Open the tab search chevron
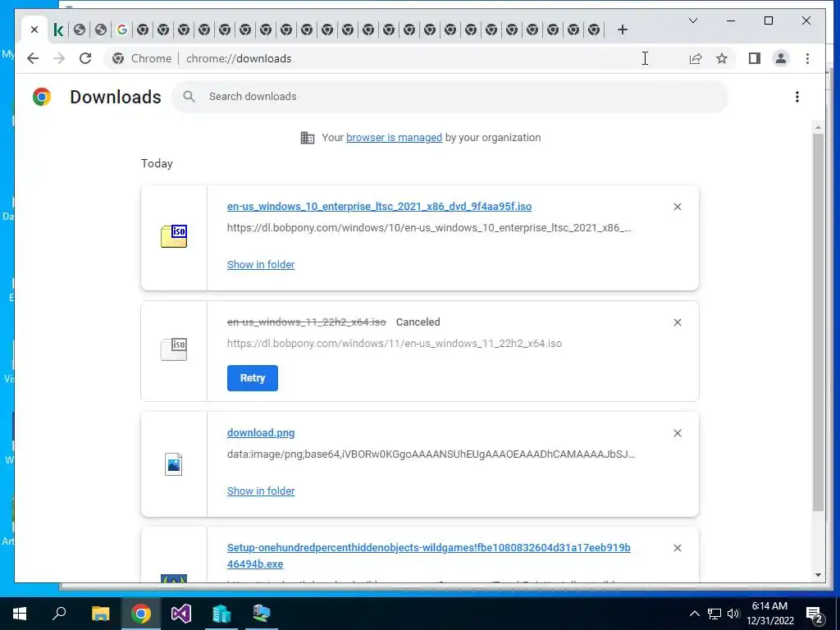Screen dimensions: 840x630 692,21
